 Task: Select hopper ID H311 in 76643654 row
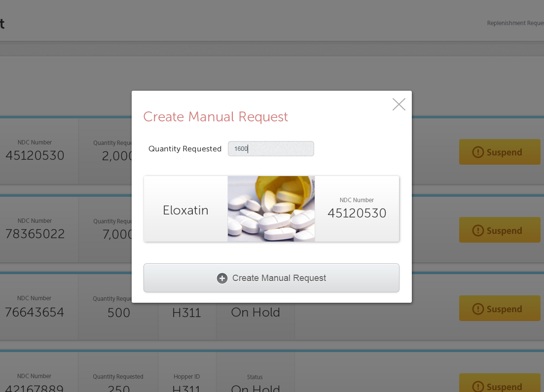point(186,312)
